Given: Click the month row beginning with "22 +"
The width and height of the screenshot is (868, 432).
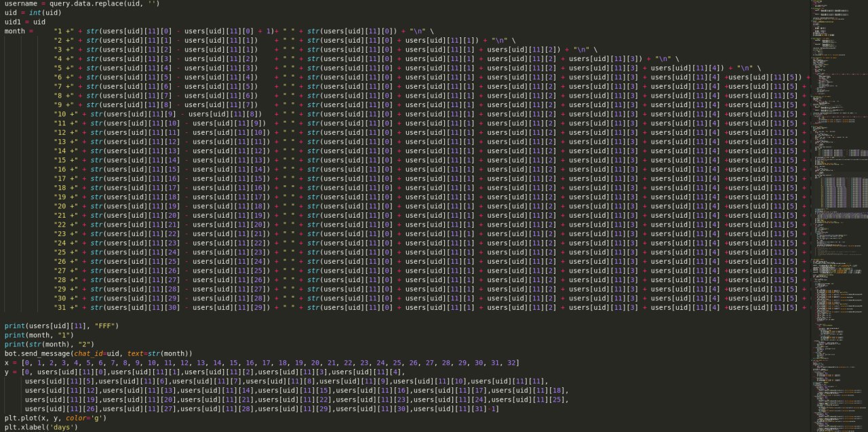Looking at the screenshot, I should 431,224.
